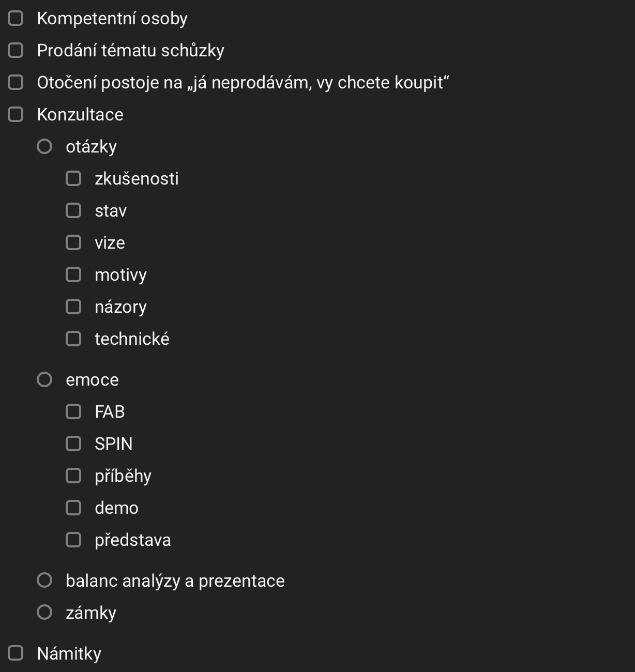Check the vize checkbox
The image size is (635, 672).
click(73, 242)
